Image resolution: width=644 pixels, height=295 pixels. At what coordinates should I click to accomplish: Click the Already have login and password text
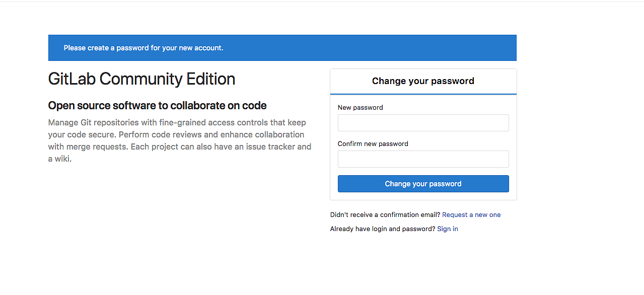(383, 229)
